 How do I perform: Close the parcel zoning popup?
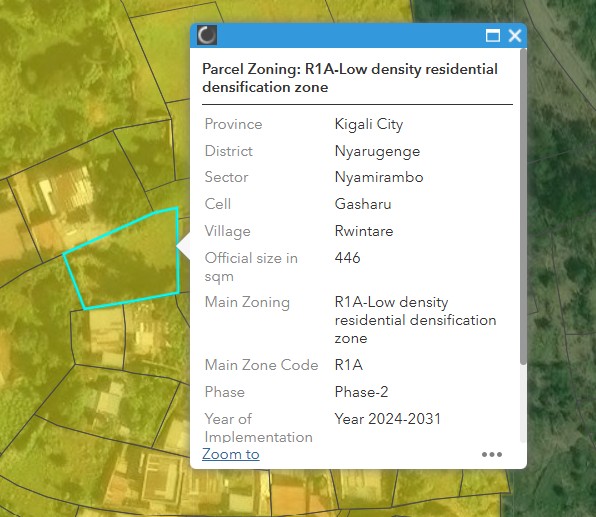point(515,36)
